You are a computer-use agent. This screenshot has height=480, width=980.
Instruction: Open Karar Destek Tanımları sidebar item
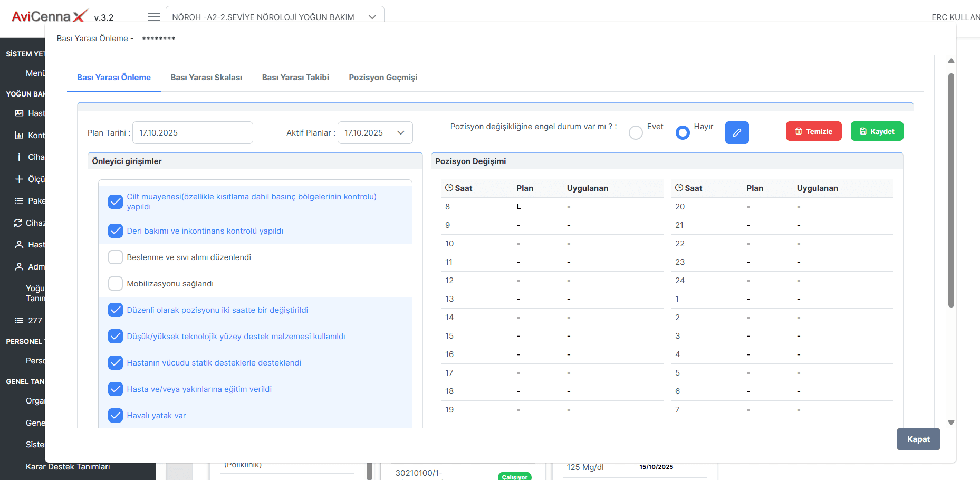68,467
